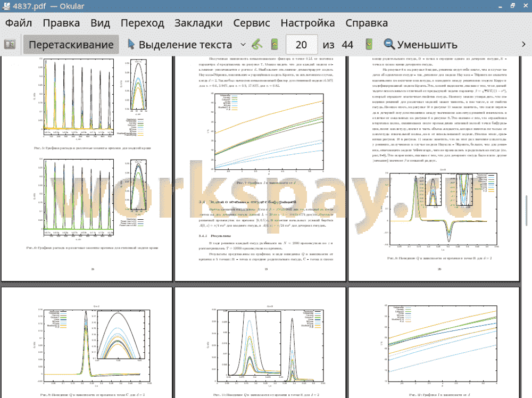Click the Okular app icon in title bar
The width and height of the screenshot is (532, 398).
pos(6,6)
